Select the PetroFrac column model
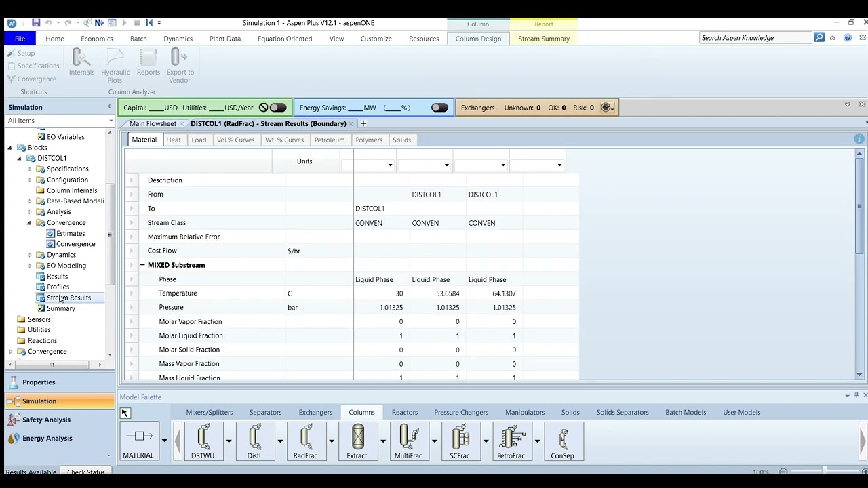Screen dimensions: 868x488 (x=511, y=441)
